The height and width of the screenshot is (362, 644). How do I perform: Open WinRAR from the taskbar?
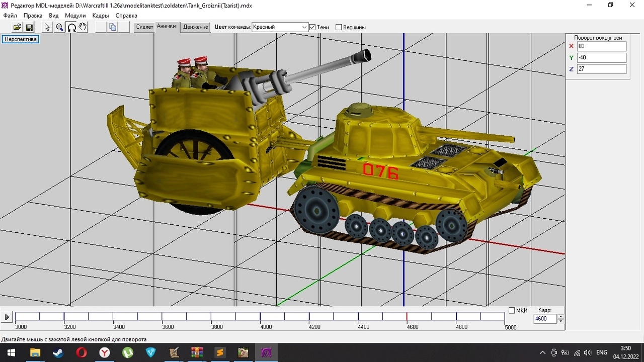pos(197,352)
